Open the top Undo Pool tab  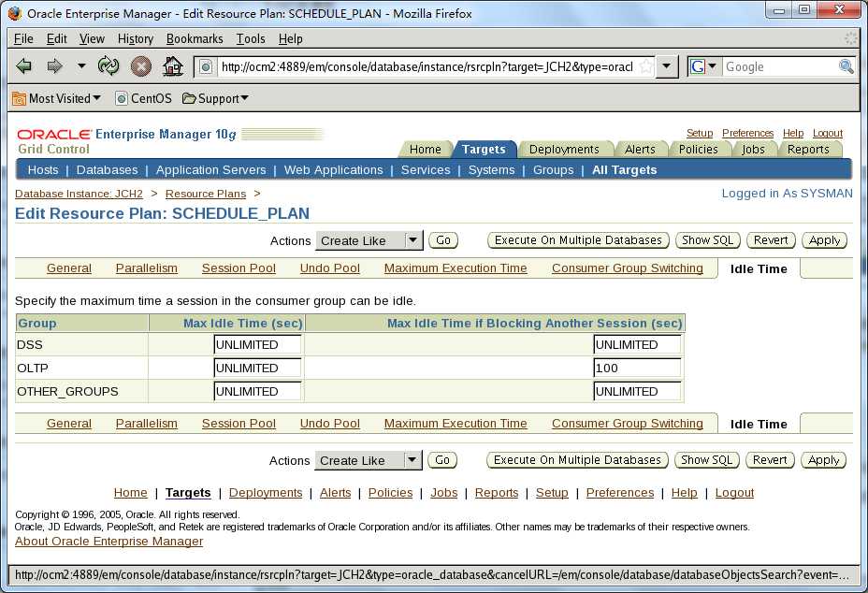(x=330, y=268)
